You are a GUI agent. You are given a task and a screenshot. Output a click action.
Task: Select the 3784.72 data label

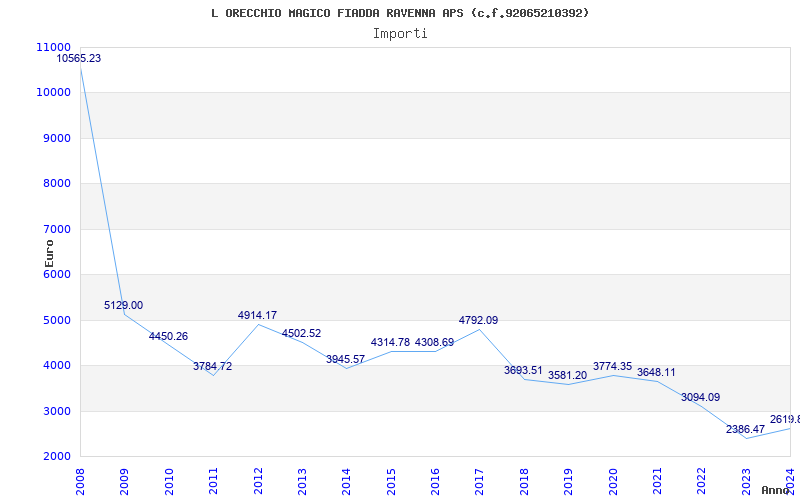(x=212, y=366)
